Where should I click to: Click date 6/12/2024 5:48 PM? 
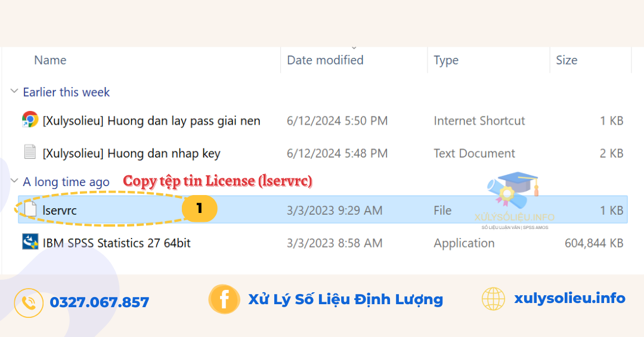pos(337,153)
